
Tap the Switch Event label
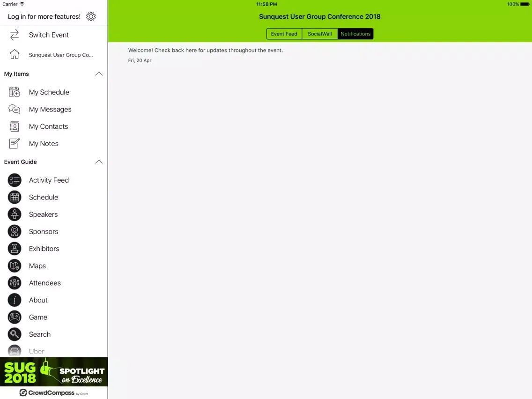coord(49,35)
